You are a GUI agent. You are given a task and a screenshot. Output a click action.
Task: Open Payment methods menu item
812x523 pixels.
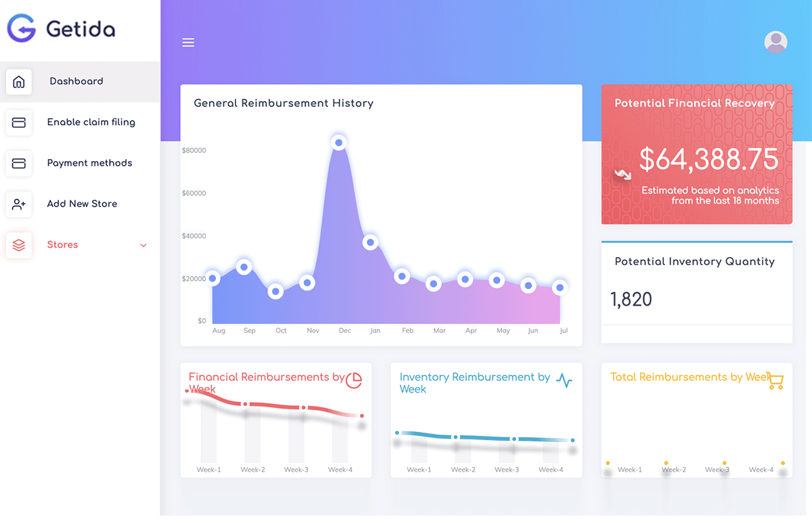click(89, 163)
